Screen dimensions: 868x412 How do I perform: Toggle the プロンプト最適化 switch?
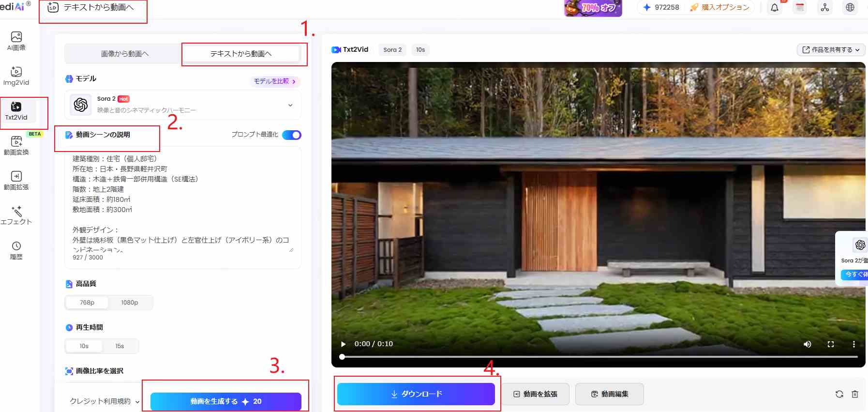pos(292,135)
